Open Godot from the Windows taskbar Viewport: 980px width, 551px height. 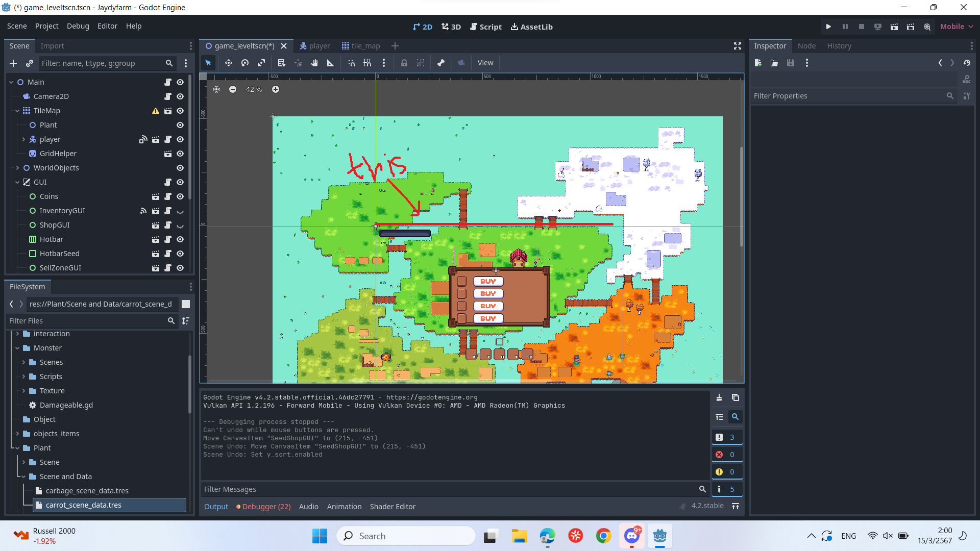click(660, 536)
